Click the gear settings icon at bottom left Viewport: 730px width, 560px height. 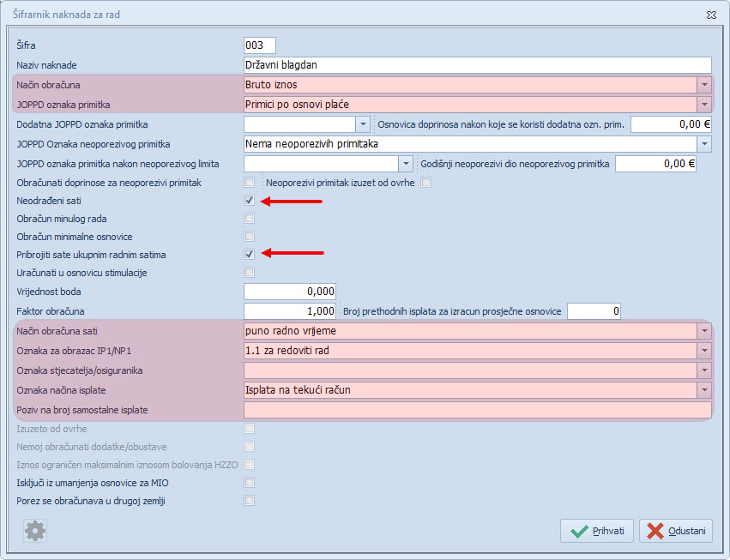point(35,531)
